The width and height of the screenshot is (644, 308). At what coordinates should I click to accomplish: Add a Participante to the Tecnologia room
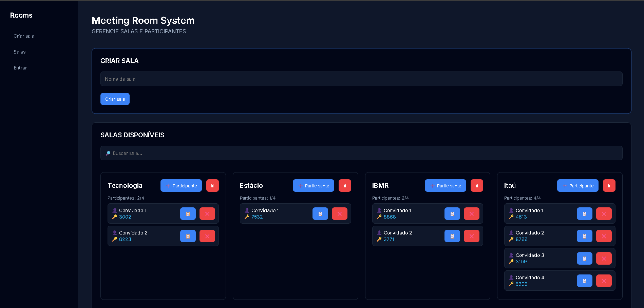coord(181,186)
